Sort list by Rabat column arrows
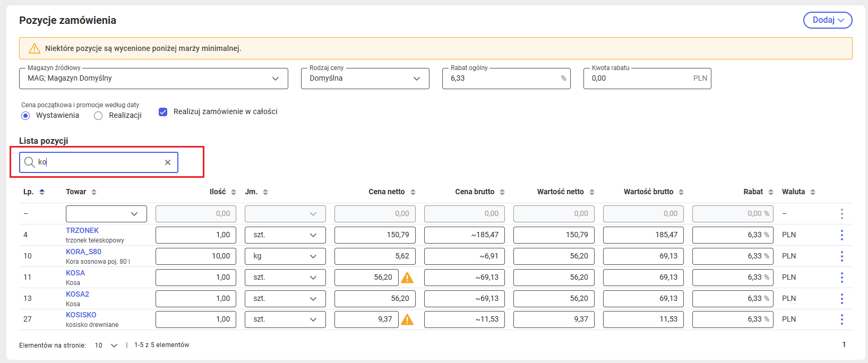 pyautogui.click(x=771, y=192)
